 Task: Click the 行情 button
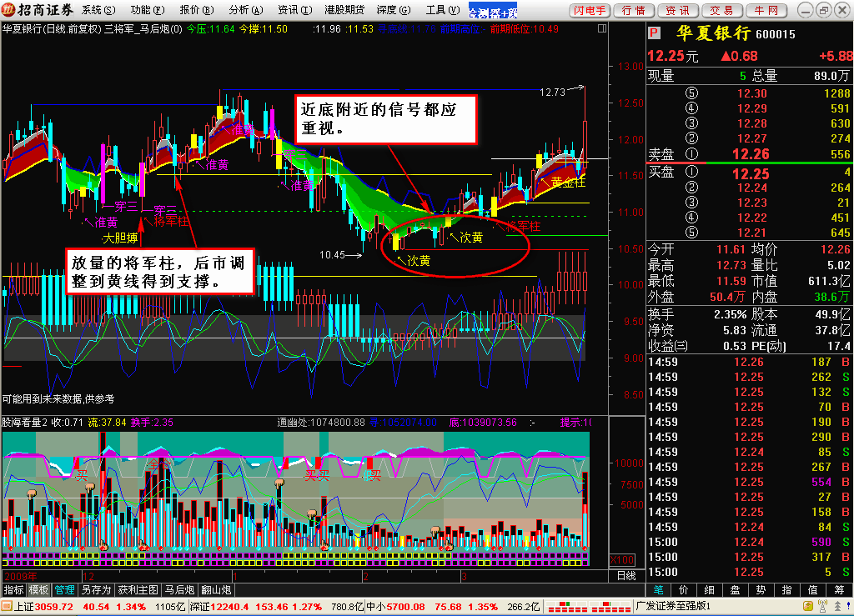click(634, 10)
